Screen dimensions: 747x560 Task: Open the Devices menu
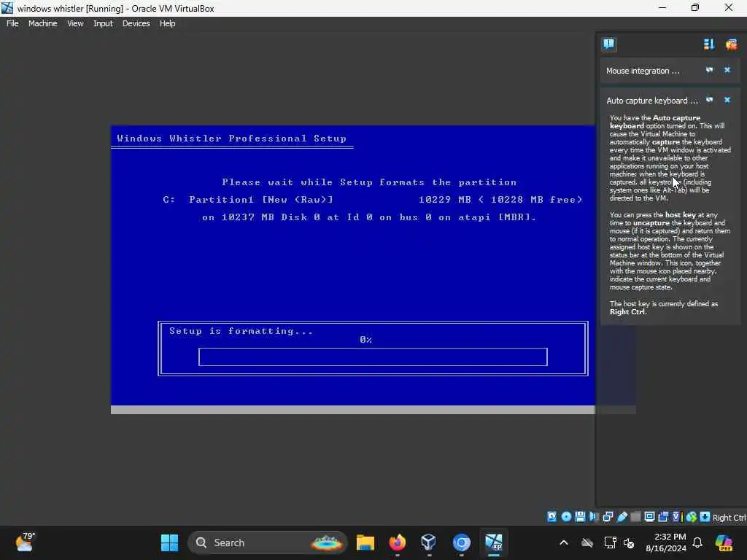click(x=136, y=23)
